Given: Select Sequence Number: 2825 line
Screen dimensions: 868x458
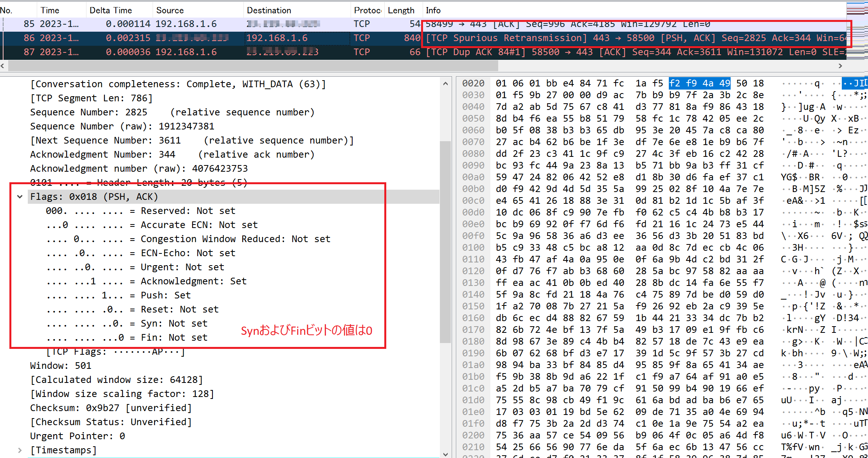Looking at the screenshot, I should tap(172, 112).
